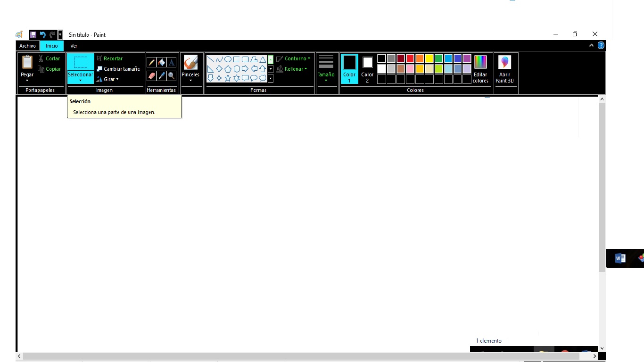
Task: Open the Tamaño size dropdown
Action: (x=326, y=69)
